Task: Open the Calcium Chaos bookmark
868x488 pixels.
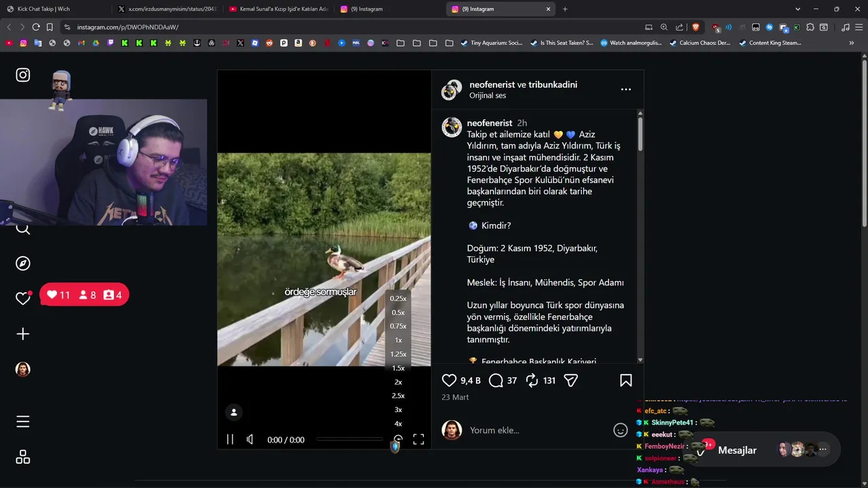Action: coord(700,43)
